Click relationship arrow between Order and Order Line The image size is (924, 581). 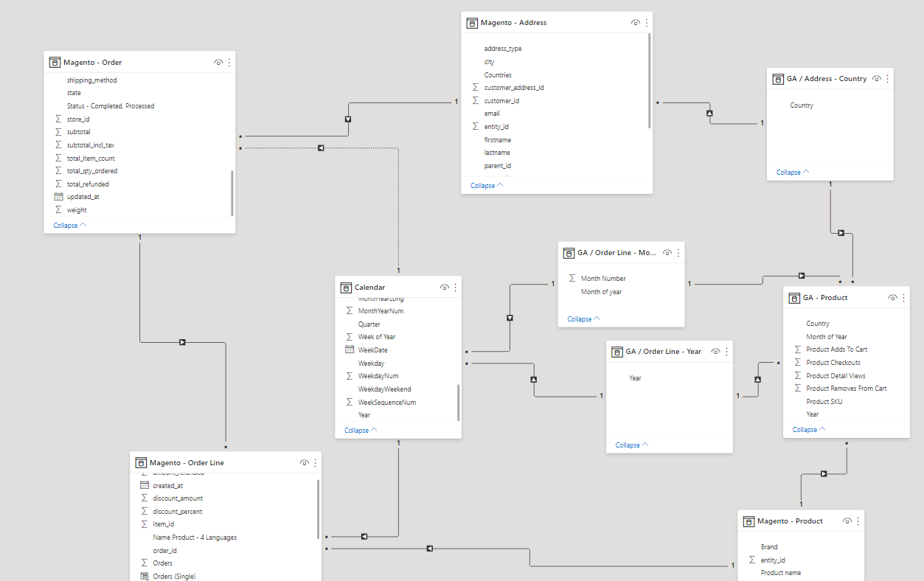tap(182, 342)
